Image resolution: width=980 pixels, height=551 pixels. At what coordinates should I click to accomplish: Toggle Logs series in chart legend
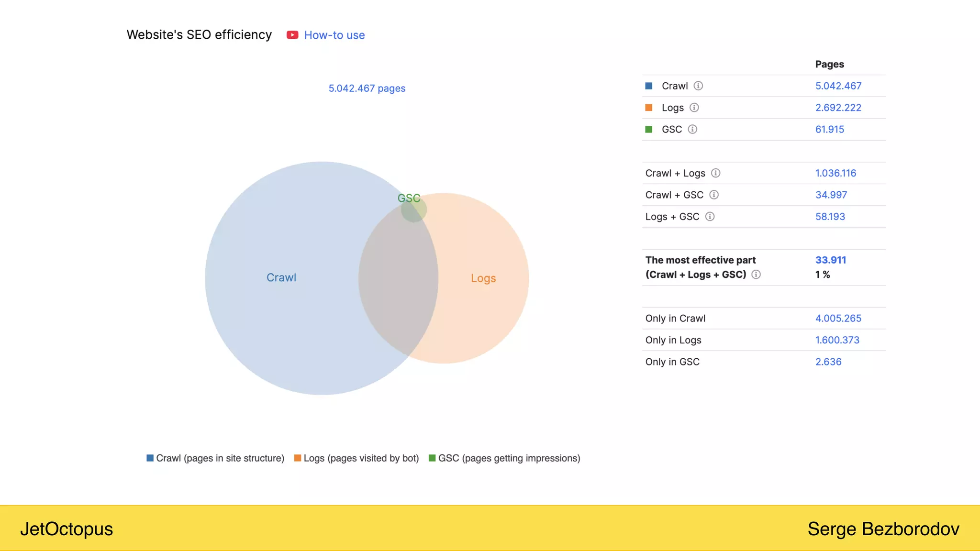356,458
